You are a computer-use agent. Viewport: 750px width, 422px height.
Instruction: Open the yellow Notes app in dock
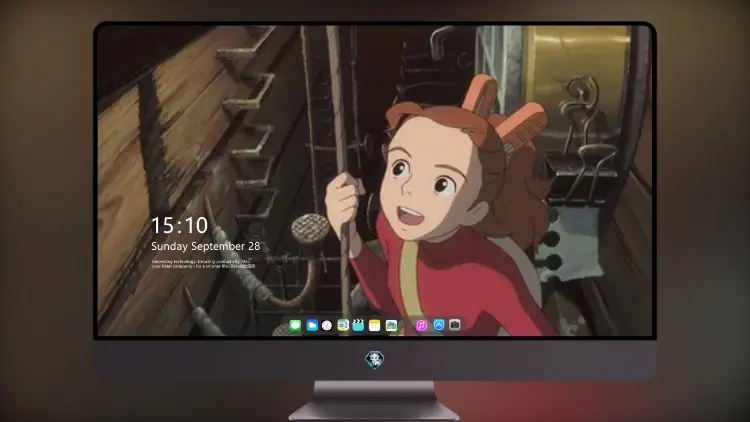tap(374, 325)
